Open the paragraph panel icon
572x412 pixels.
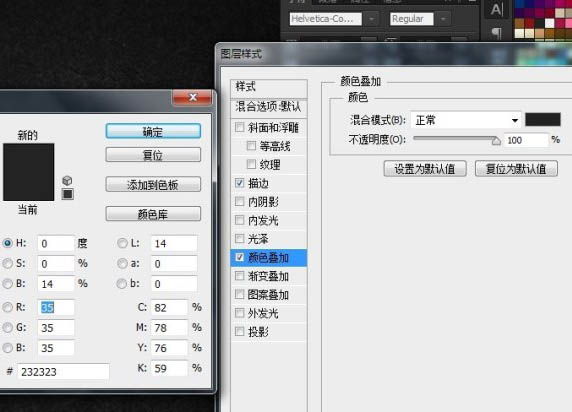coord(496,32)
